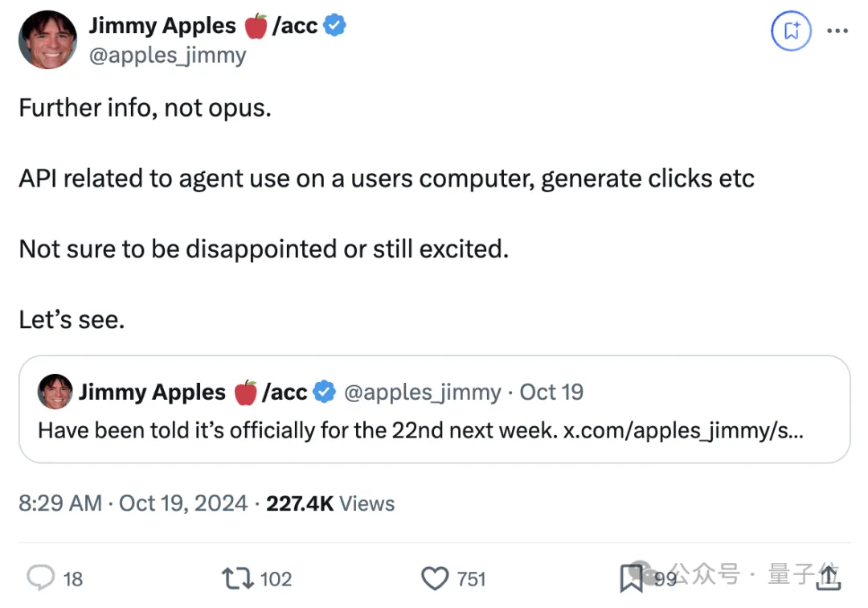This screenshot has width=868, height=608.
Task: Click the Jimmy Apples display name in header
Action: [x=162, y=26]
